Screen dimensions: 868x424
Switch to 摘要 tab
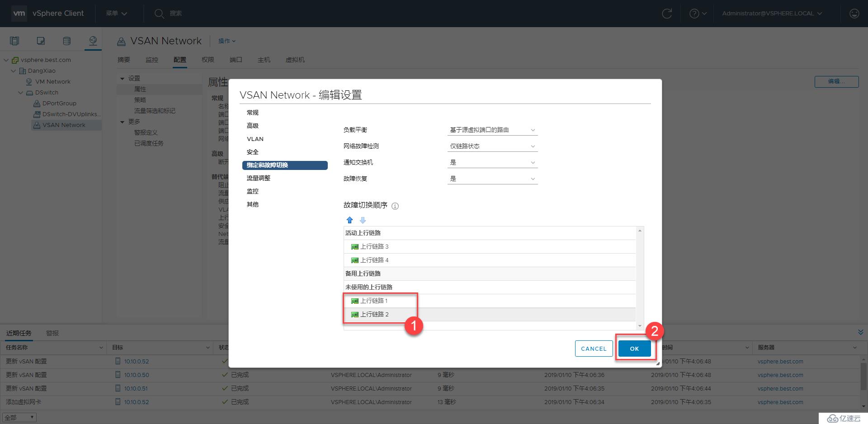tap(124, 60)
